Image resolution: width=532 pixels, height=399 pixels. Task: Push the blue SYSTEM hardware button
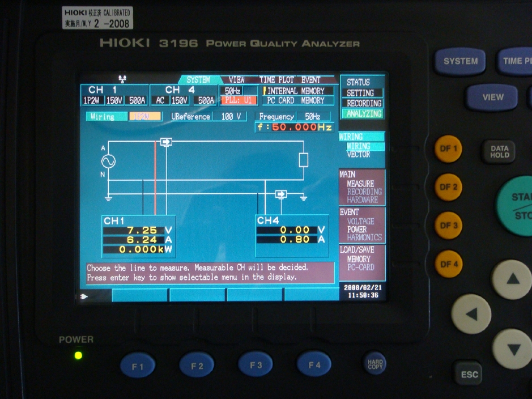460,61
